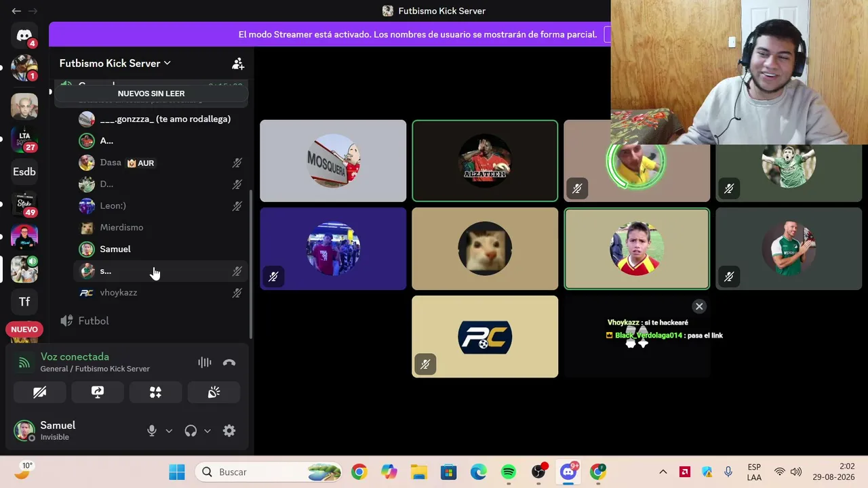
Task: Mute the microphone
Action: point(152,430)
